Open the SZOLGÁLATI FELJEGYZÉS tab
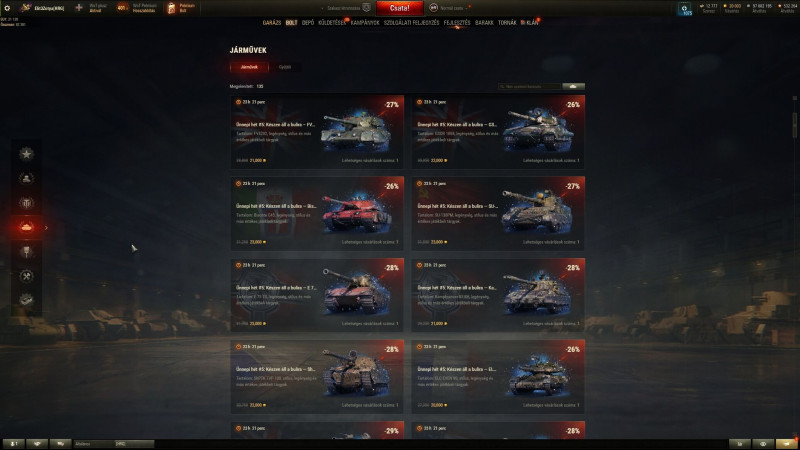Screen dimensions: 800x450 tap(411, 22)
